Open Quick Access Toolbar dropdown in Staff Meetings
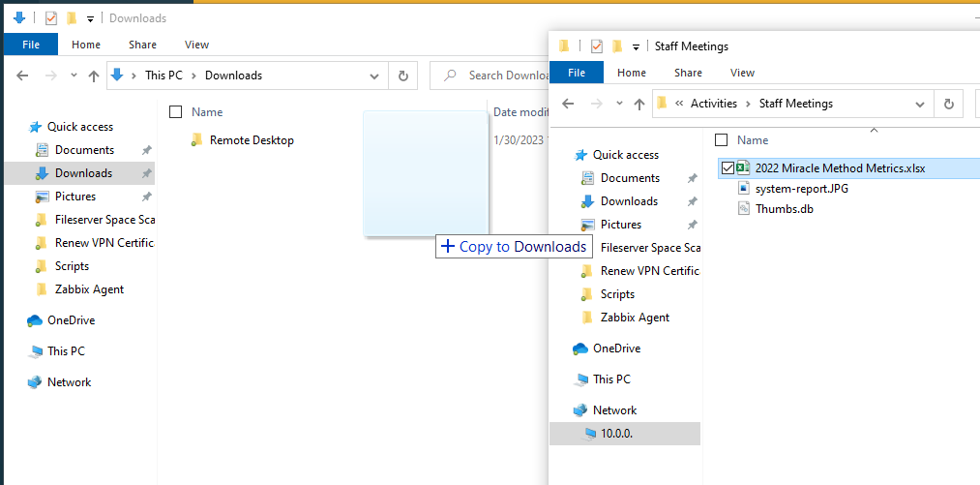The height and width of the screenshot is (485, 980). coord(636,46)
